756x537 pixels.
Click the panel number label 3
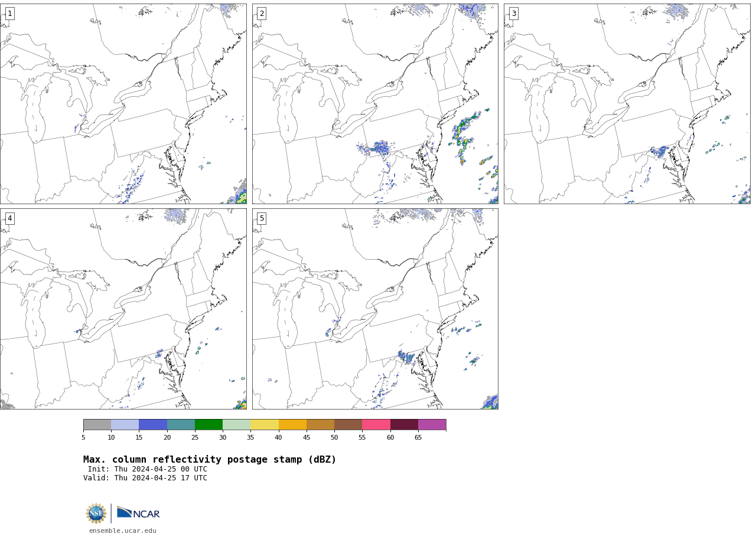[514, 14]
